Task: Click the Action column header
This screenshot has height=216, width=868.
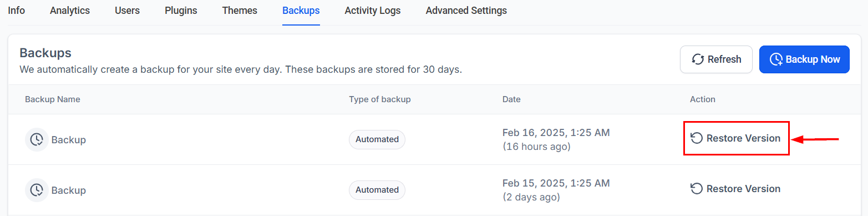Action: (703, 99)
